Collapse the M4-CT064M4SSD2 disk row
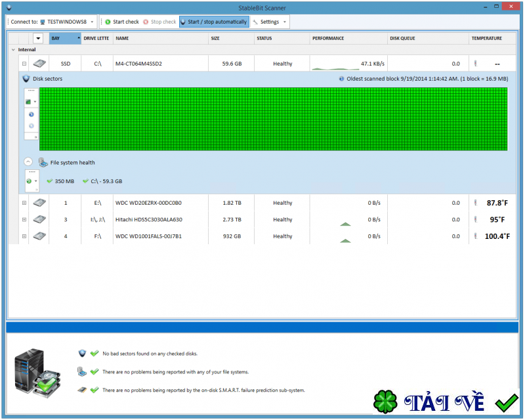 [x=24, y=64]
